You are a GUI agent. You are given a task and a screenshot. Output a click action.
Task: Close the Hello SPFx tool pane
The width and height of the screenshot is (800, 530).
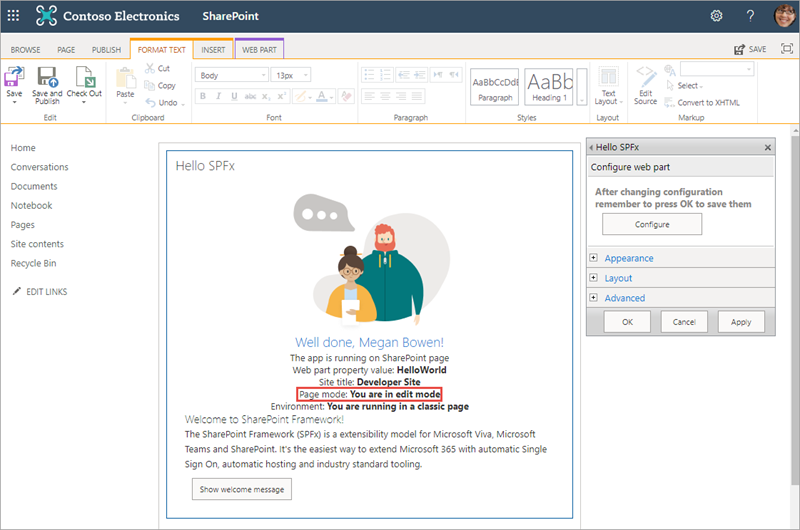(767, 147)
